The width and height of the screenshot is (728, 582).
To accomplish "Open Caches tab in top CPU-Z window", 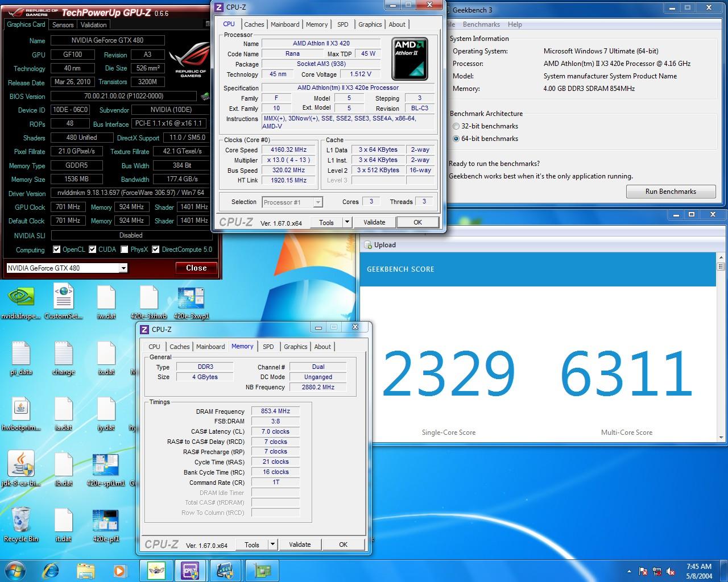I will pos(254,24).
